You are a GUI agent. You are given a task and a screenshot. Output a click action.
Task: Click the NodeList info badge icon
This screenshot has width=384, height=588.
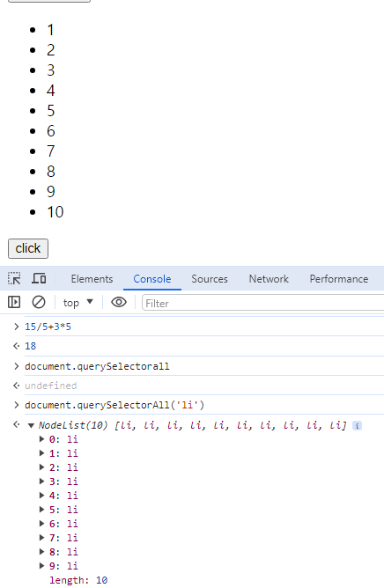tap(357, 426)
